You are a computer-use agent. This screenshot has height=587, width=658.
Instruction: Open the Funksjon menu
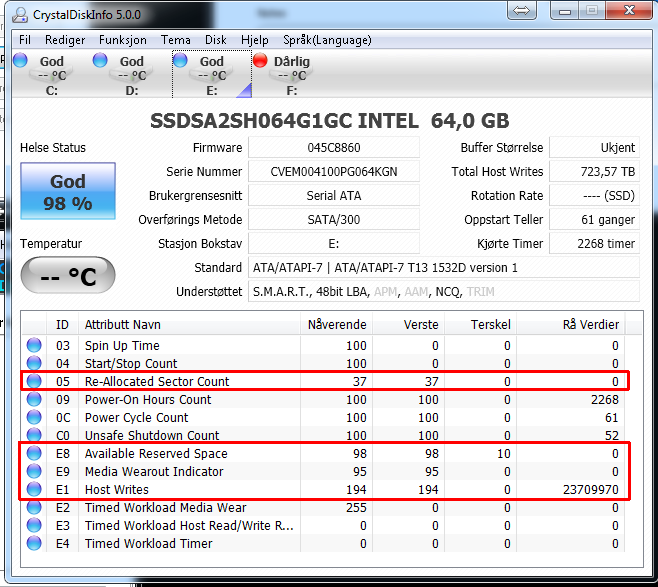coord(123,40)
